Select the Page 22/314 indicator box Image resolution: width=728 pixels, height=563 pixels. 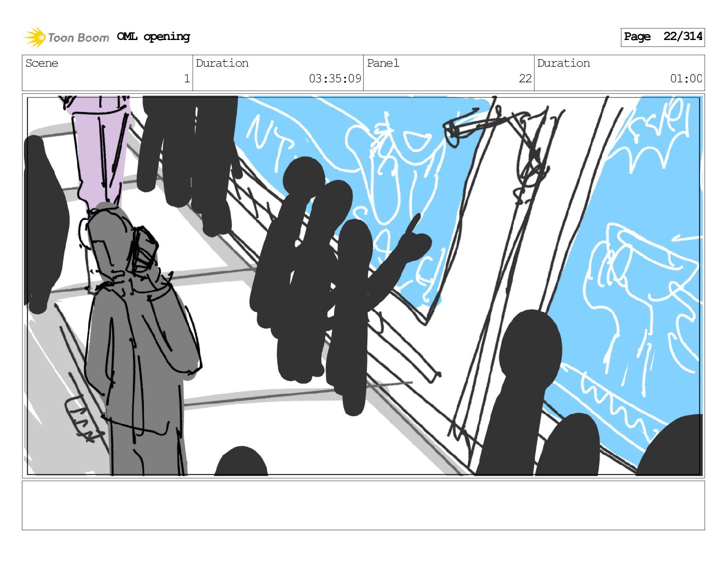point(662,37)
